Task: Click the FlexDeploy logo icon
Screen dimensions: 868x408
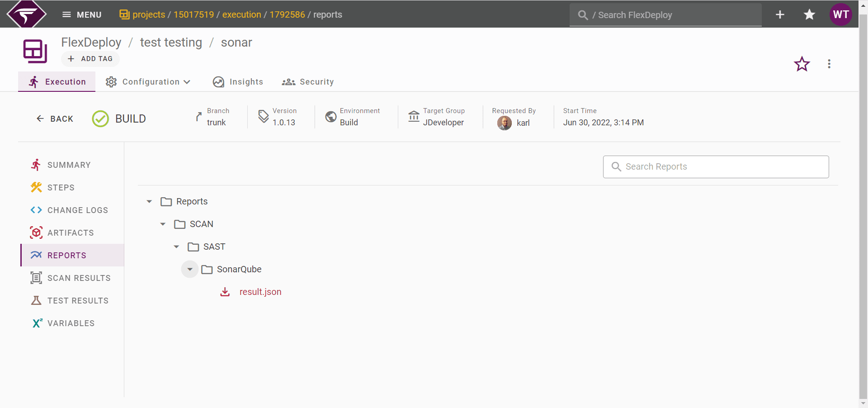Action: pyautogui.click(x=27, y=14)
